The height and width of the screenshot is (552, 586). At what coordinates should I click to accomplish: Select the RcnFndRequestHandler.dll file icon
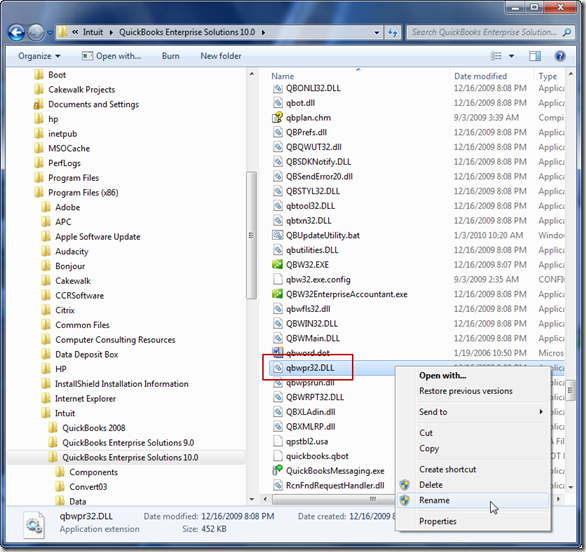tap(277, 485)
